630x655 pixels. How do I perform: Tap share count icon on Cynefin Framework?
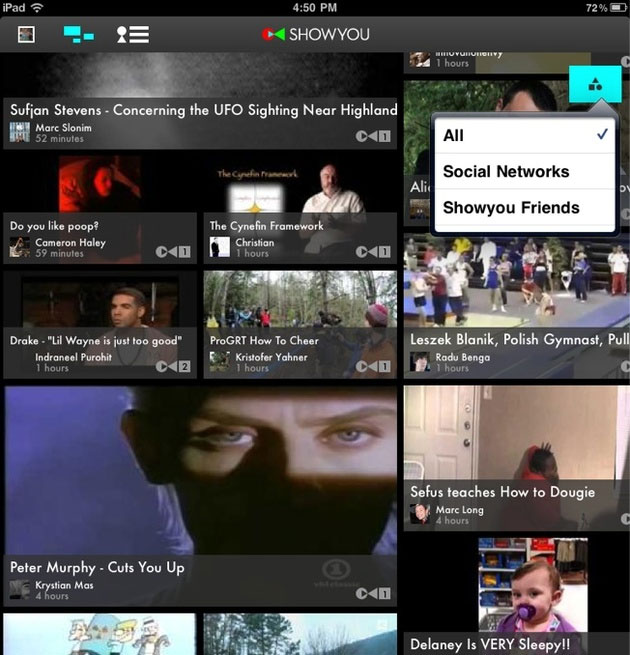coord(373,251)
